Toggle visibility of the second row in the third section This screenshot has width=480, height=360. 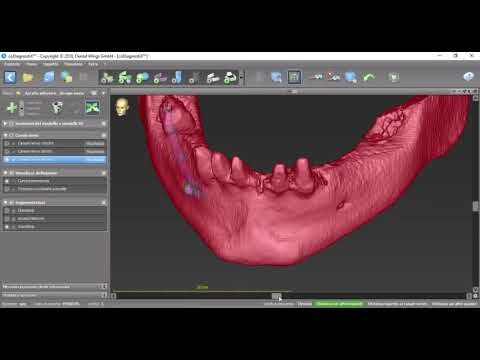pos(7,189)
